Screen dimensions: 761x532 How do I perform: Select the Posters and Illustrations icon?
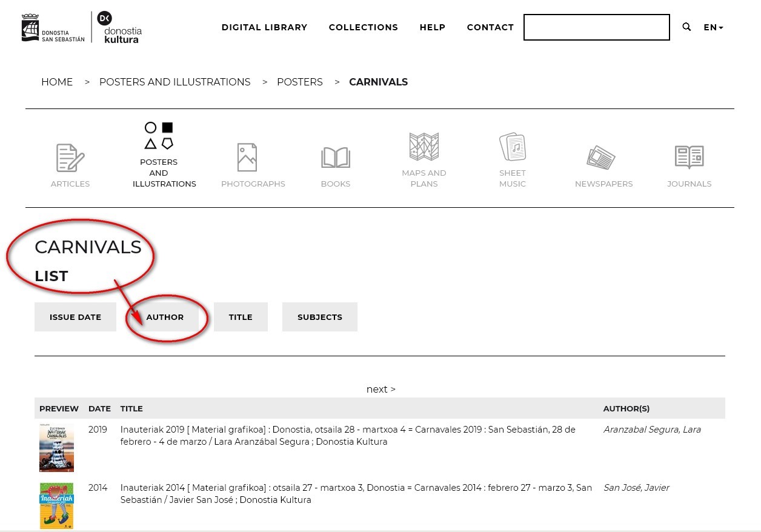coord(159,136)
